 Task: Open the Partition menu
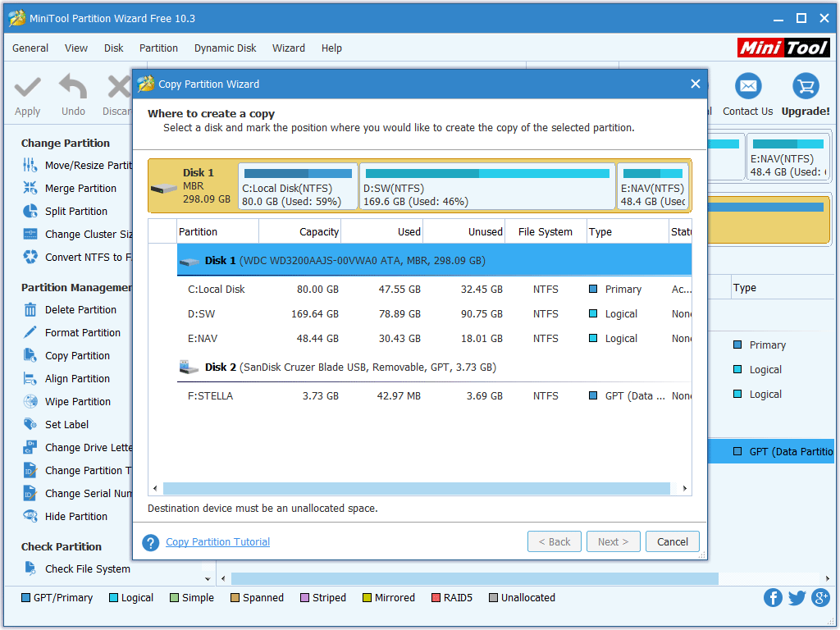pos(158,48)
